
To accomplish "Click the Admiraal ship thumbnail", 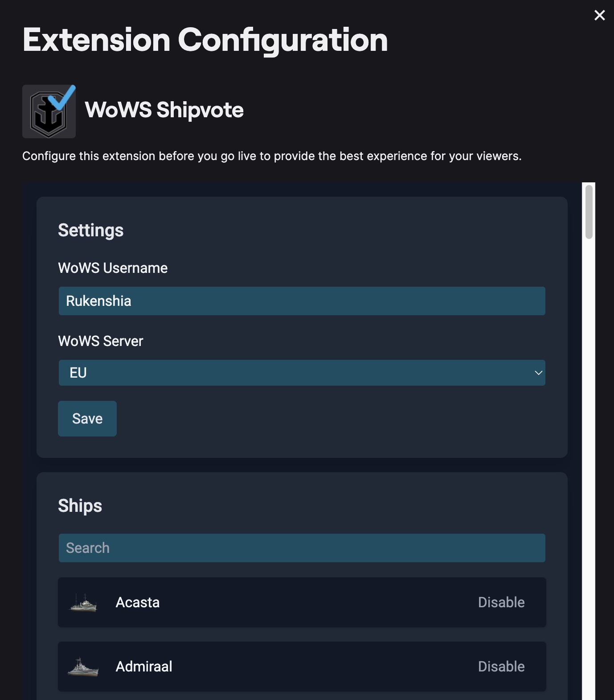I will pyautogui.click(x=83, y=667).
